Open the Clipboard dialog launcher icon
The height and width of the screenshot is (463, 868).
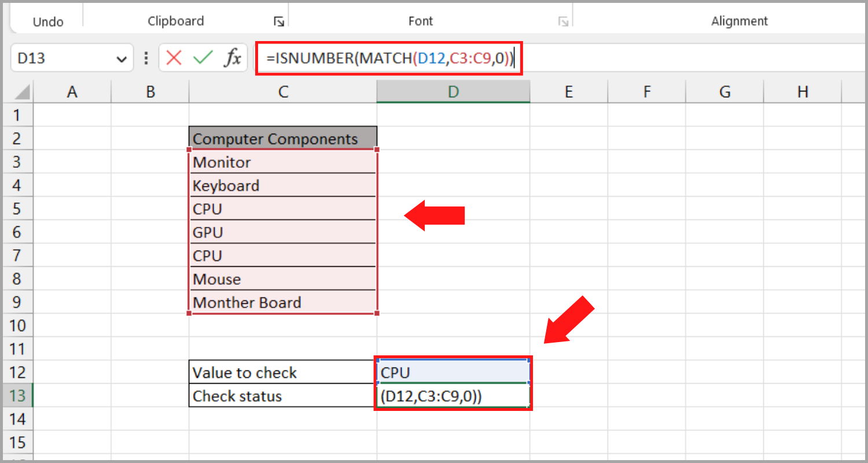279,21
